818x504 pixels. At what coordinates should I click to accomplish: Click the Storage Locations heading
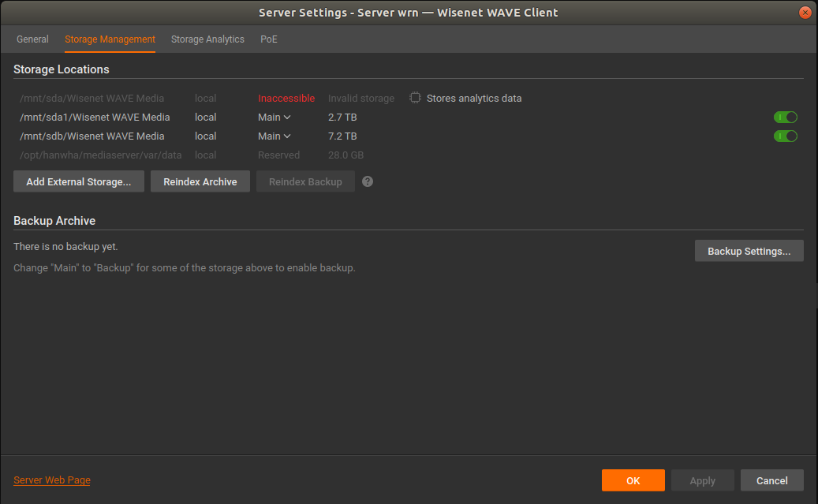(x=62, y=69)
